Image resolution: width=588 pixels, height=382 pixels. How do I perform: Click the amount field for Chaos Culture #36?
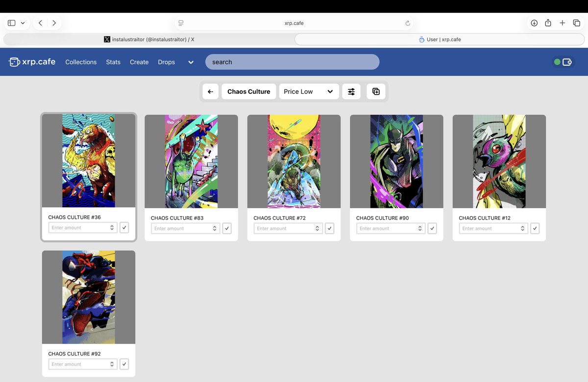click(83, 228)
